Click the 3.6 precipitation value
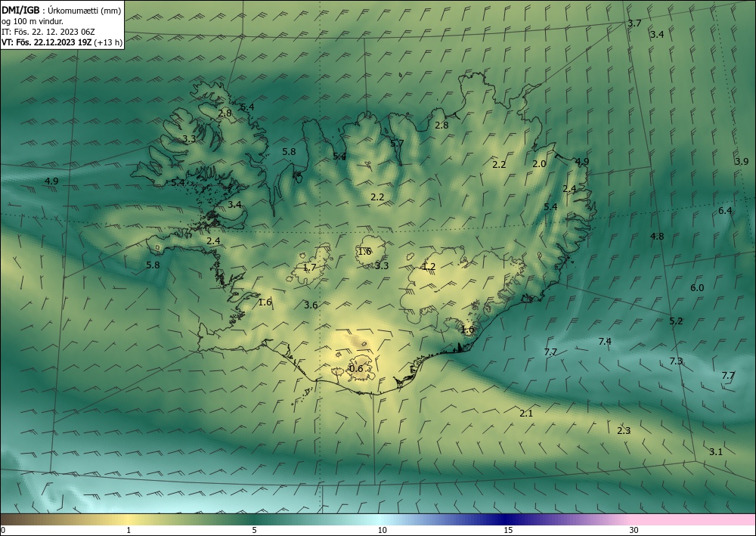Image resolution: width=756 pixels, height=536 pixels. click(x=311, y=305)
